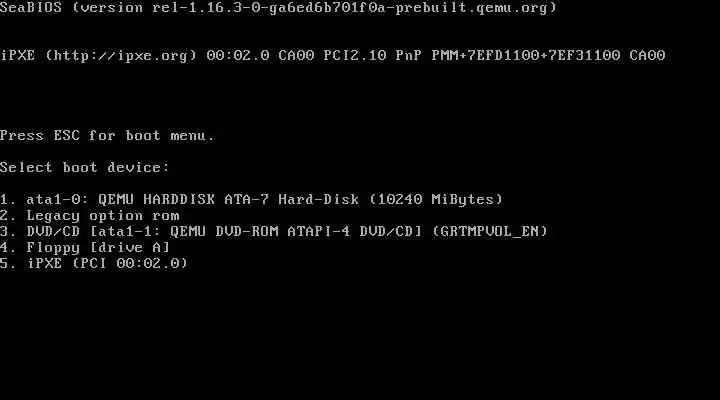The image size is (720, 400).
Task: Click the SeaBIOS version line
Action: pos(278,8)
